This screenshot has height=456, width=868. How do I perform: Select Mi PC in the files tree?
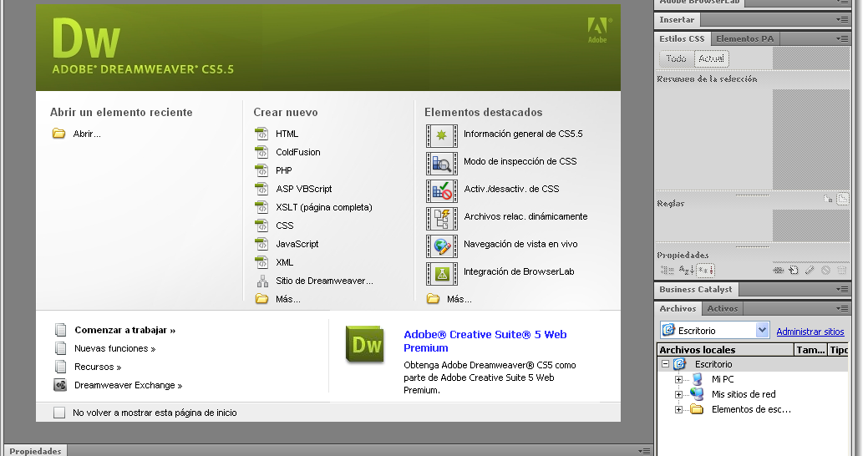click(x=723, y=379)
